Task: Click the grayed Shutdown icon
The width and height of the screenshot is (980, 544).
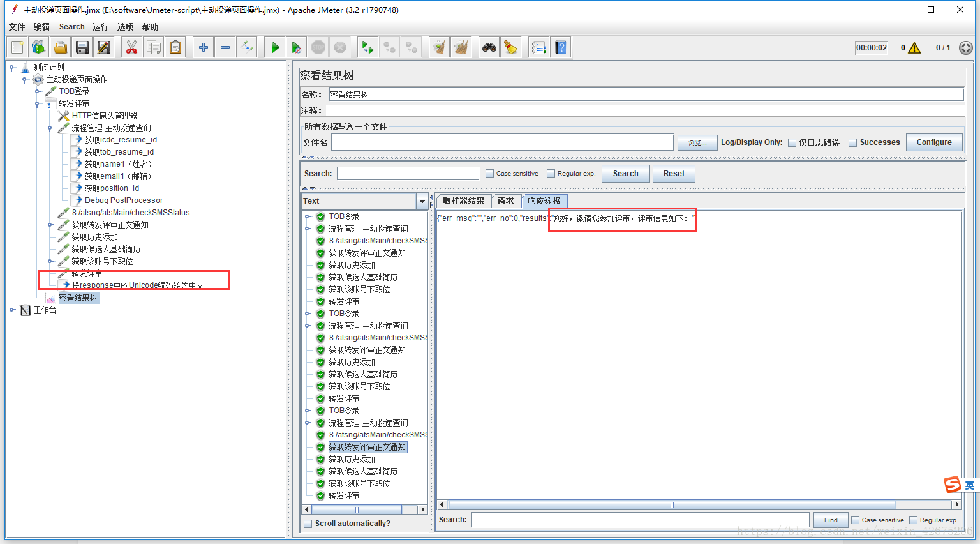Action: (x=340, y=47)
